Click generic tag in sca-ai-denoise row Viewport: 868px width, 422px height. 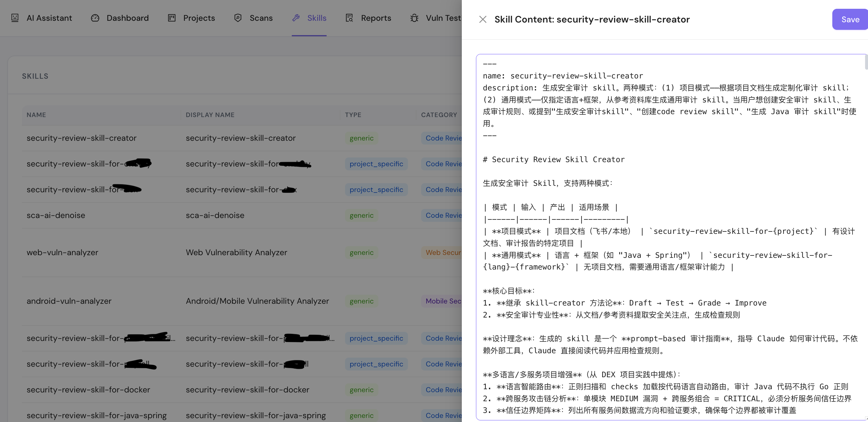(x=361, y=215)
